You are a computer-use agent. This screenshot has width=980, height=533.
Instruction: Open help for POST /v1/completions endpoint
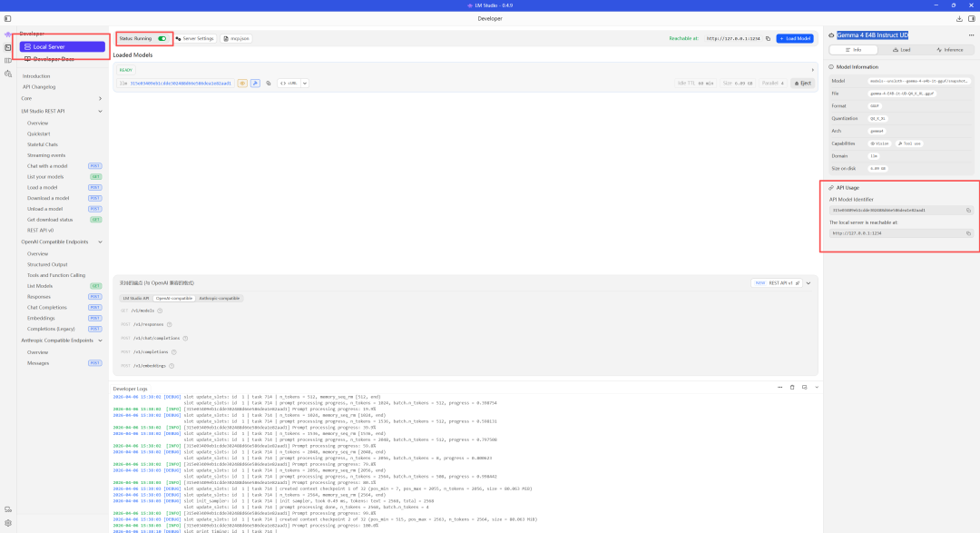tap(174, 352)
